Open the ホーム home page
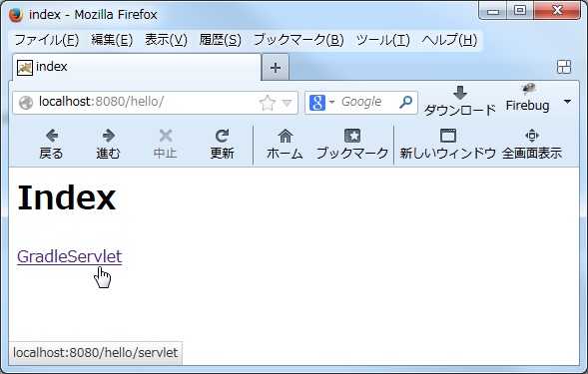588x374 pixels. (x=285, y=144)
